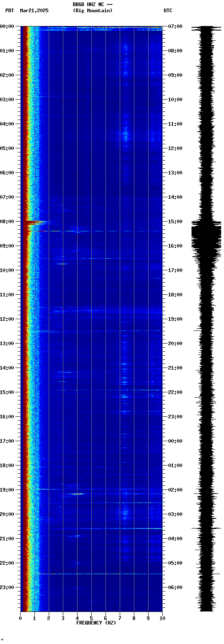The image size is (224, 644).
Task: Click the 08:00 PDT low-frequency event on the spectrogram
Action: (37, 222)
